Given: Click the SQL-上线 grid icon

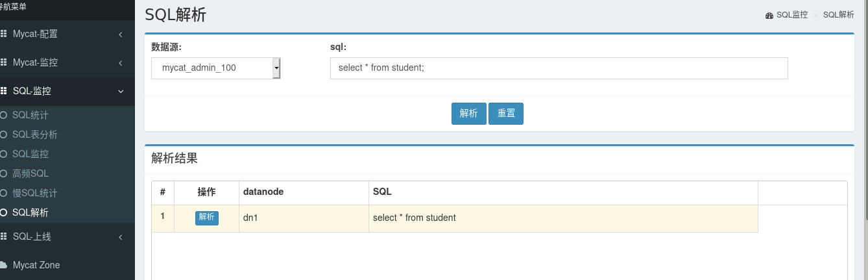Looking at the screenshot, I should 3,236.
